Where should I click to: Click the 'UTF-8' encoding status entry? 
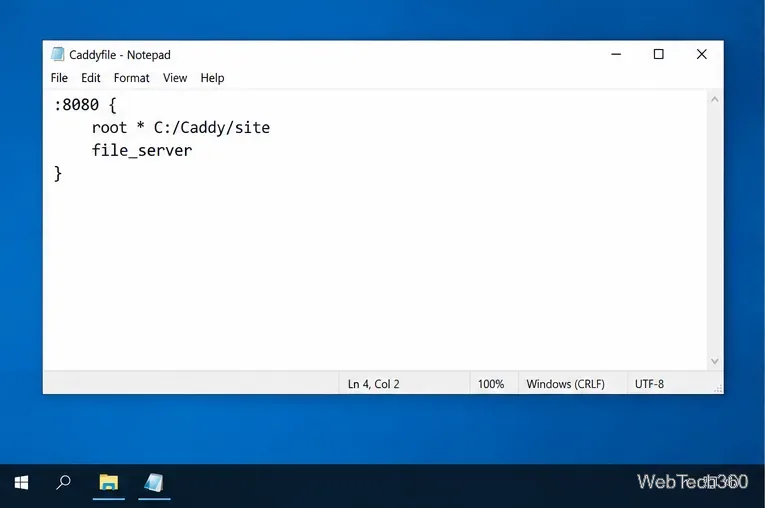(x=649, y=384)
